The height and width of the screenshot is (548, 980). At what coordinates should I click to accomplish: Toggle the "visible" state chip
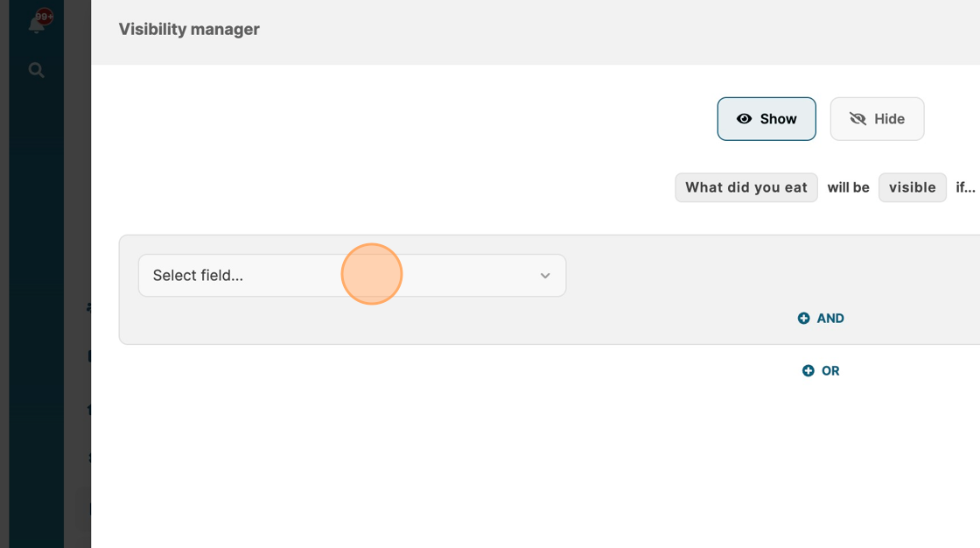point(912,187)
